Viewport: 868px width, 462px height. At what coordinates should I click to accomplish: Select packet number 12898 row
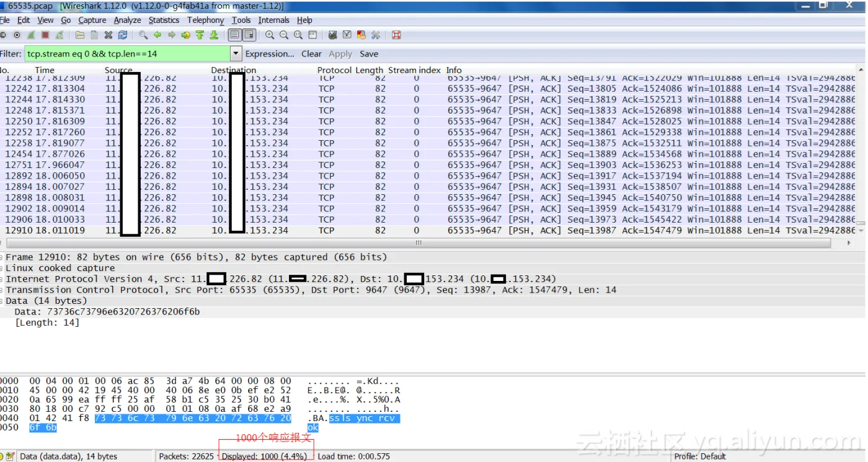pyautogui.click(x=428, y=198)
